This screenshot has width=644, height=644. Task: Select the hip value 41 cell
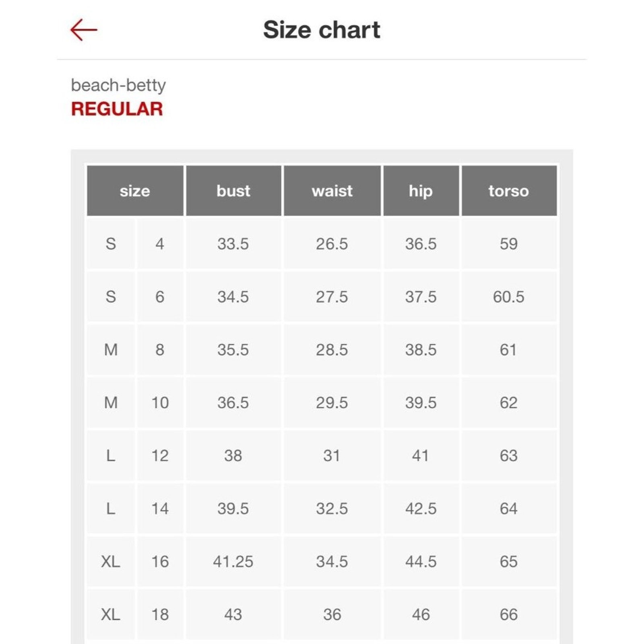(x=421, y=456)
